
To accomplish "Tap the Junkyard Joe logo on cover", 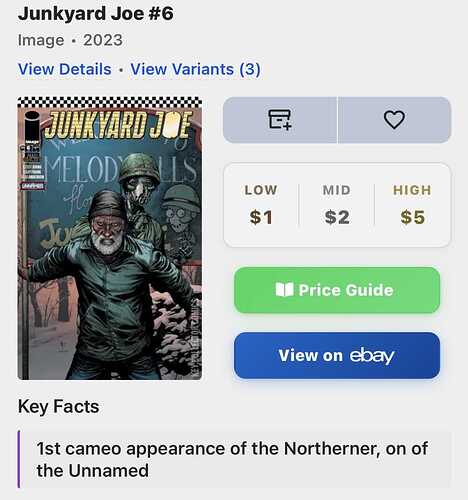I will (x=118, y=125).
